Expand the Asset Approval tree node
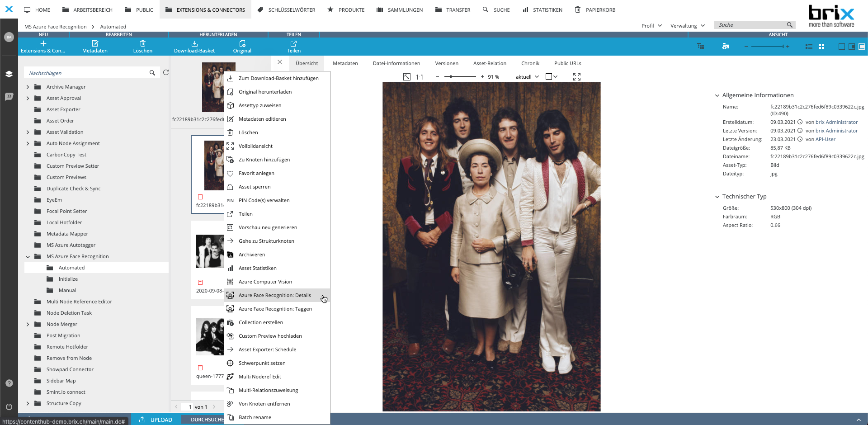This screenshot has width=868, height=425. tap(28, 98)
